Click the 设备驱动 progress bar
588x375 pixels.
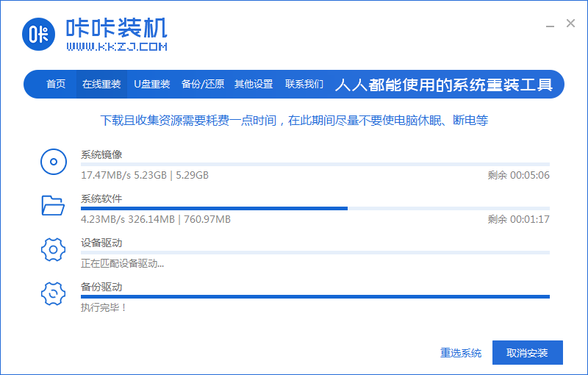[x=315, y=252]
